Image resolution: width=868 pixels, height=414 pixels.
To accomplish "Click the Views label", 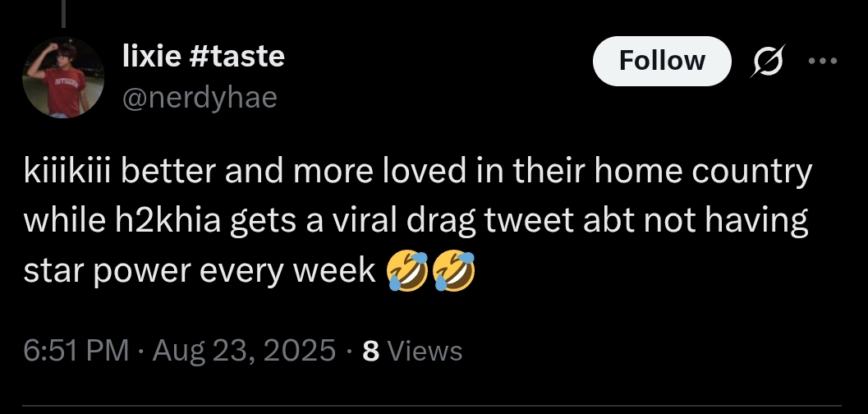I will click(x=425, y=352).
